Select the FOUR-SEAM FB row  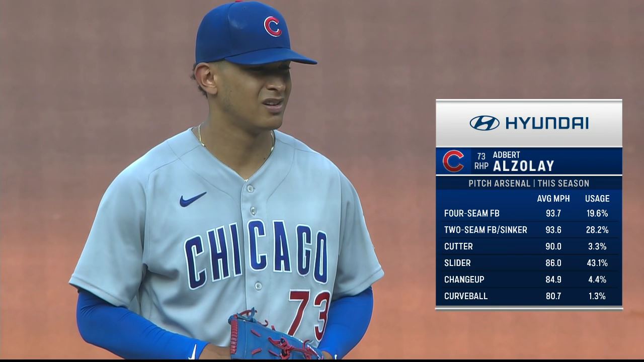tap(529, 213)
